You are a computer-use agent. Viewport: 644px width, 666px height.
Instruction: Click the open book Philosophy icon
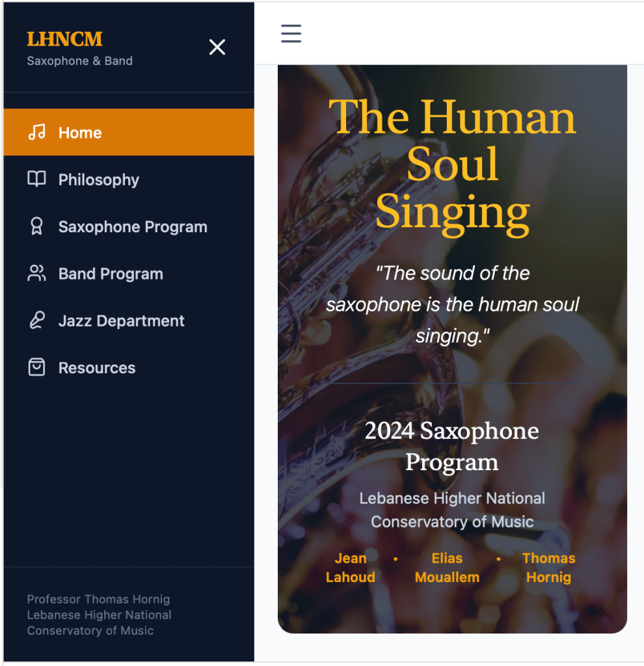click(x=36, y=180)
